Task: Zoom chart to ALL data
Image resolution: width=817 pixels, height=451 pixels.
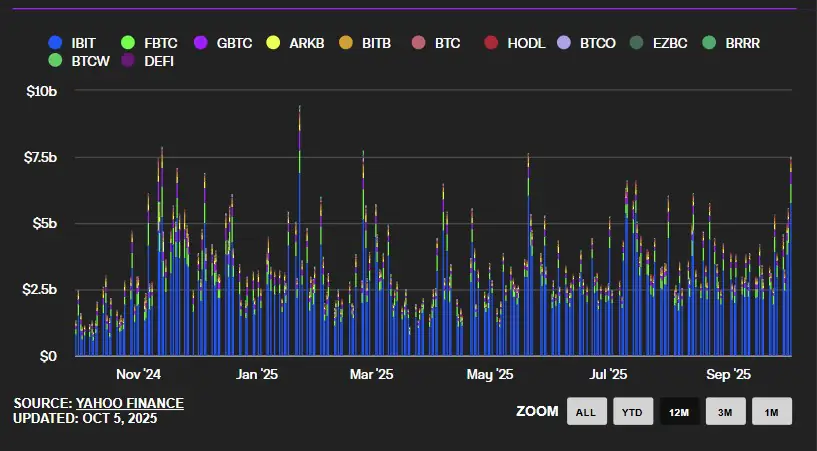Action: click(586, 411)
